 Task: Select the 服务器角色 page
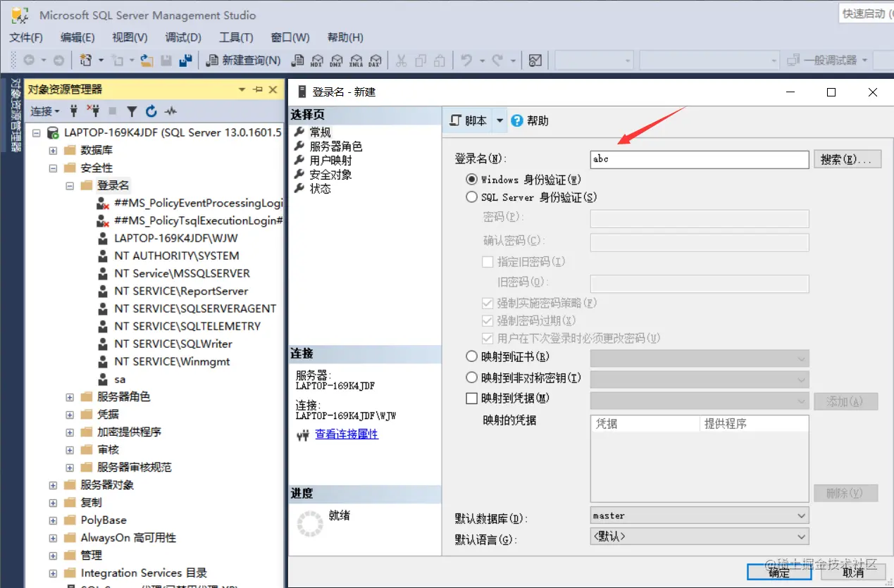click(x=335, y=146)
